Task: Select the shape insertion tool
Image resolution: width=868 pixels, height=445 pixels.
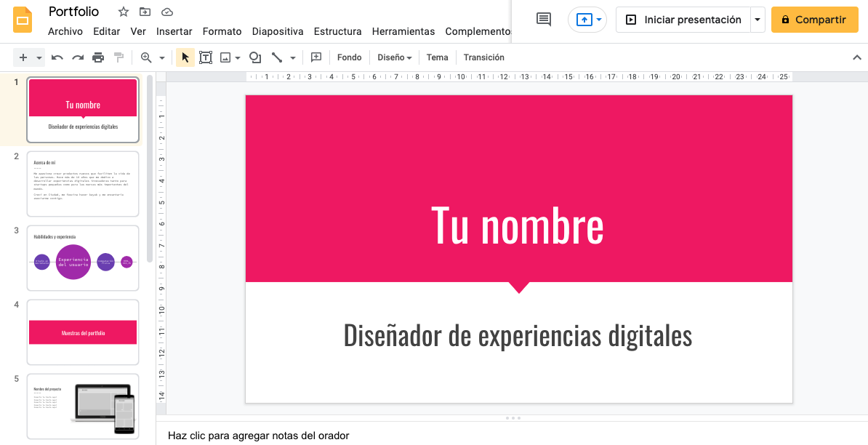Action: [x=255, y=57]
